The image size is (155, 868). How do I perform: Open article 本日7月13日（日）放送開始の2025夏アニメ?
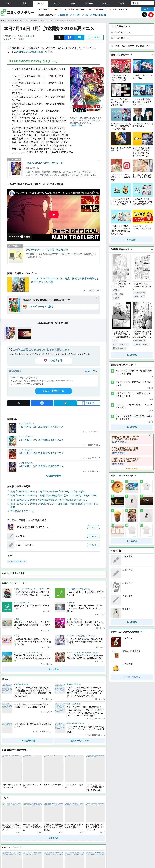[41, 427]
